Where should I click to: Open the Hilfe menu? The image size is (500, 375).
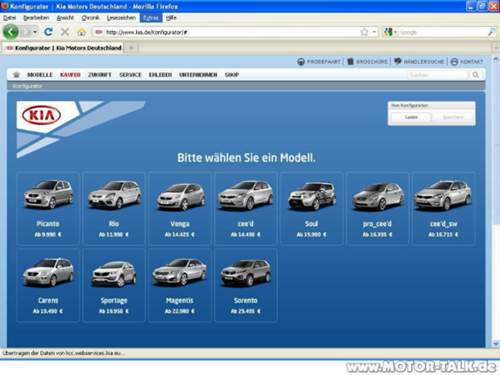point(171,18)
